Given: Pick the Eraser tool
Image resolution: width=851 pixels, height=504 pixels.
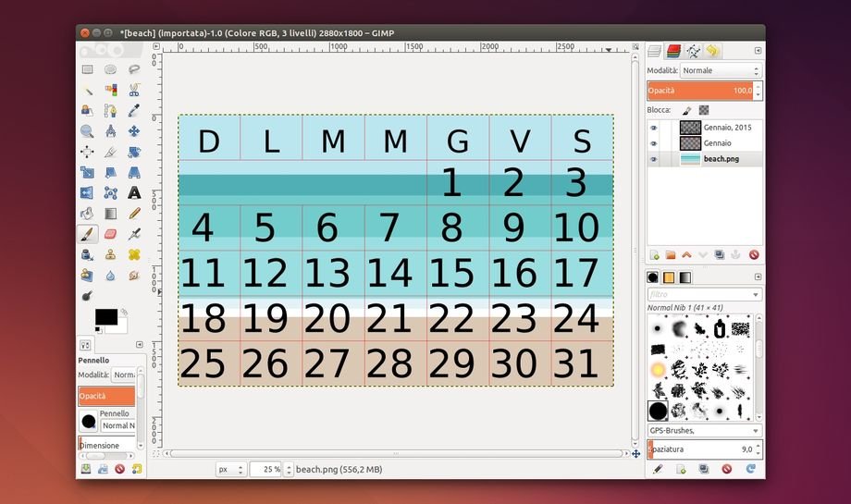Looking at the screenshot, I should click(x=111, y=234).
